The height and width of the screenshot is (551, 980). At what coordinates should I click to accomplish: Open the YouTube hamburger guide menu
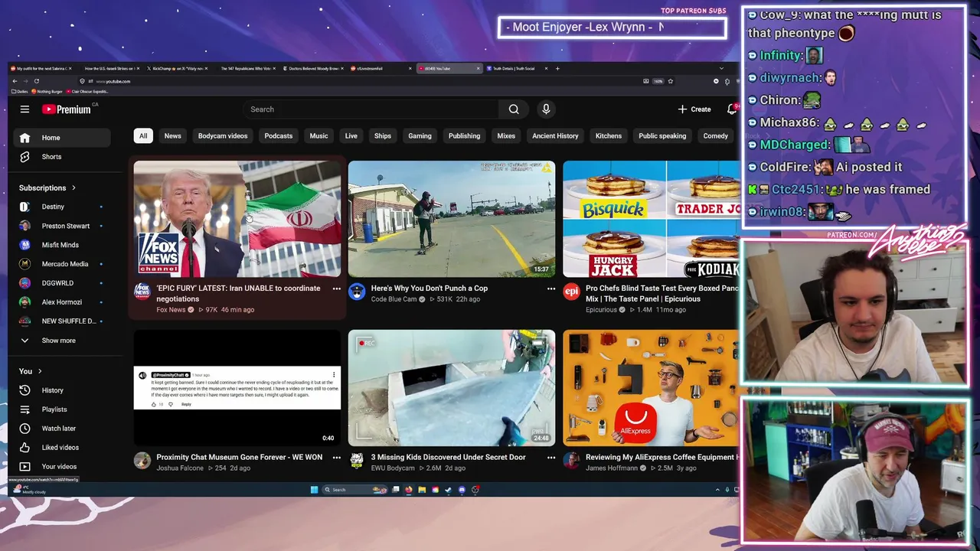(24, 109)
